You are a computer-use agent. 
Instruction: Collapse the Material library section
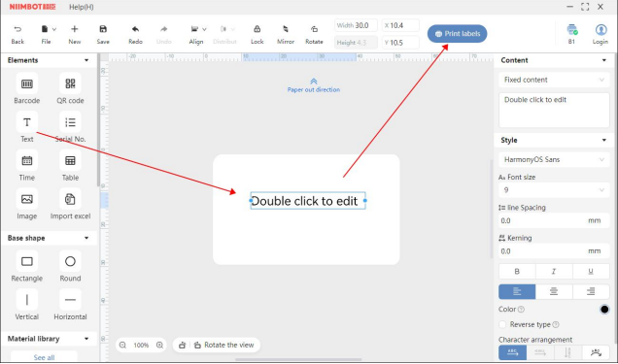pyautogui.click(x=86, y=339)
